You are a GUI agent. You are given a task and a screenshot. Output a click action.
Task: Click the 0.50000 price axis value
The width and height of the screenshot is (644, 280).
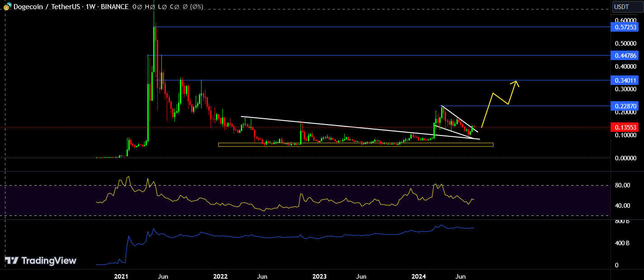pyautogui.click(x=626, y=43)
